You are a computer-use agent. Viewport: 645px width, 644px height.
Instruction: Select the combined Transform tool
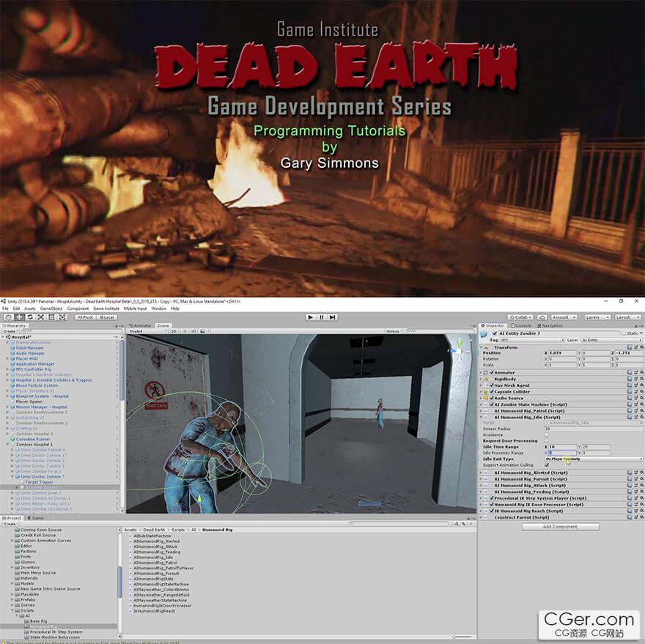coord(62,317)
